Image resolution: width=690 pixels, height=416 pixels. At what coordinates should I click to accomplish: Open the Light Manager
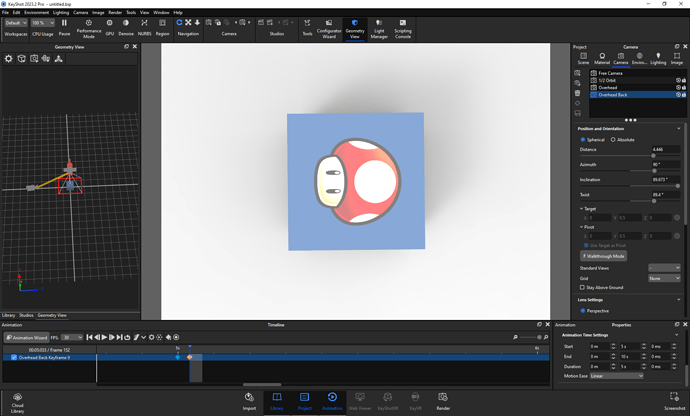click(x=379, y=28)
